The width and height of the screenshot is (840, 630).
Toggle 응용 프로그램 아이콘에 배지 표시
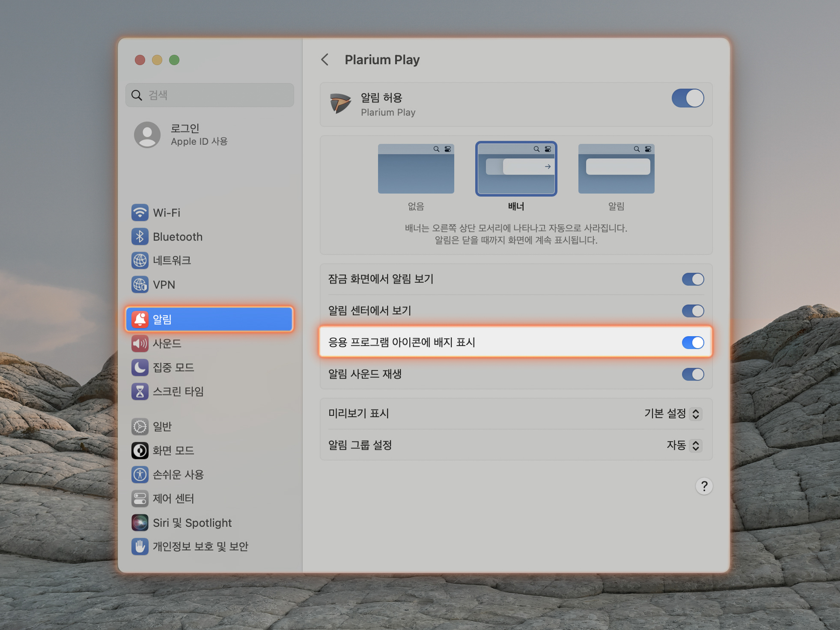tap(692, 343)
